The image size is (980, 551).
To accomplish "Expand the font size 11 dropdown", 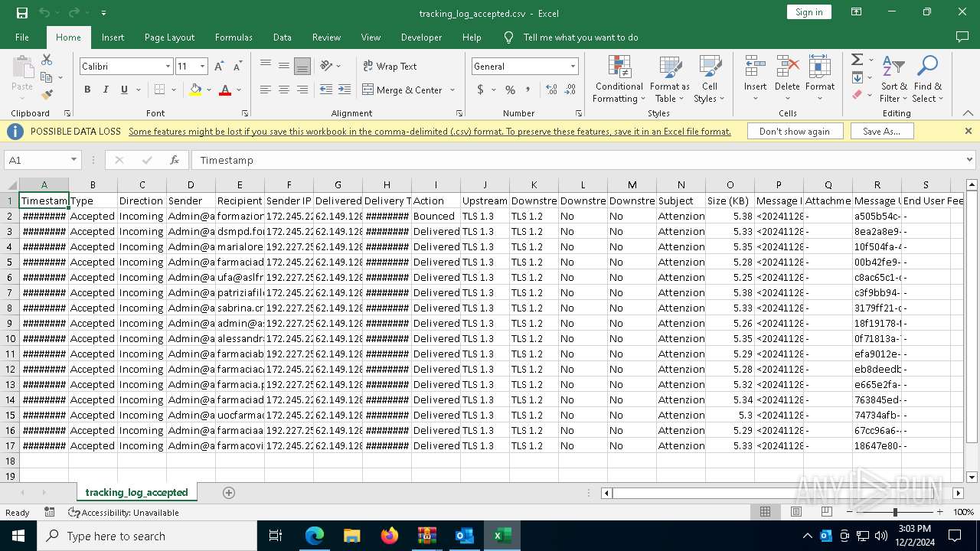I will [202, 67].
